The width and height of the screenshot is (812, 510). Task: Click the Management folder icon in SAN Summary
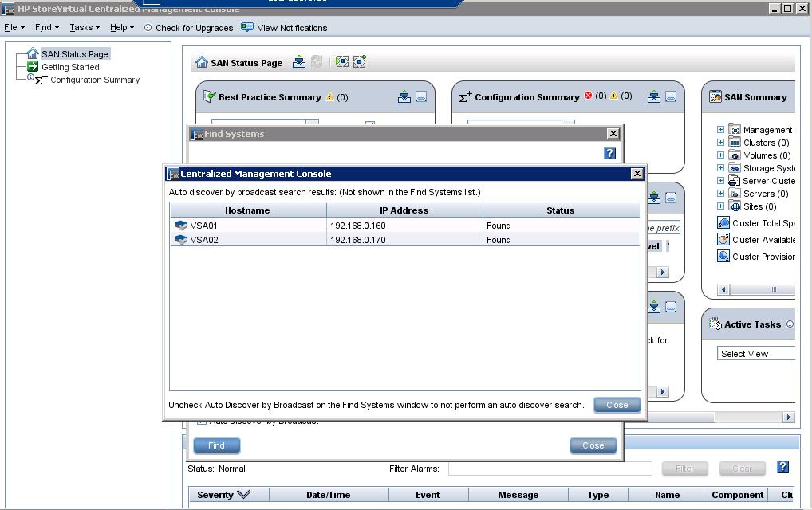735,129
